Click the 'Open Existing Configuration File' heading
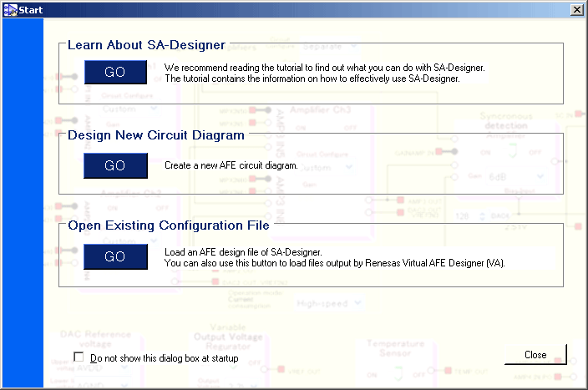Screen dimensions: 588x390 tap(169, 225)
